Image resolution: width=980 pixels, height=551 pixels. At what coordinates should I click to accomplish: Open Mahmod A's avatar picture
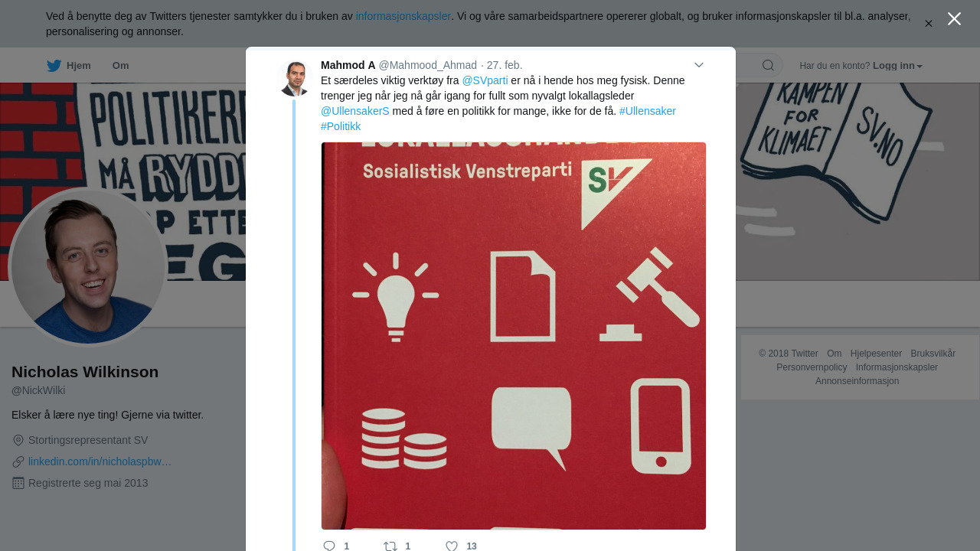tap(294, 78)
